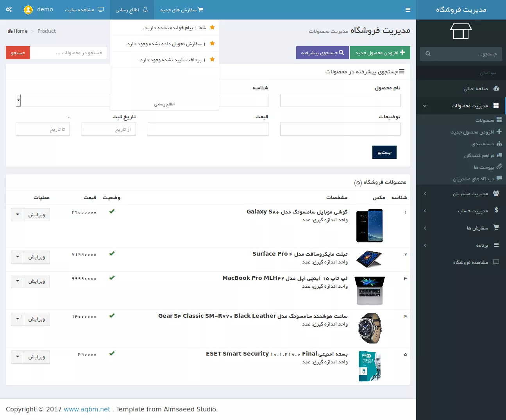Click the dashboard icon next to صفحه اصلی
Screen dimensions: 506x420
coord(496,89)
